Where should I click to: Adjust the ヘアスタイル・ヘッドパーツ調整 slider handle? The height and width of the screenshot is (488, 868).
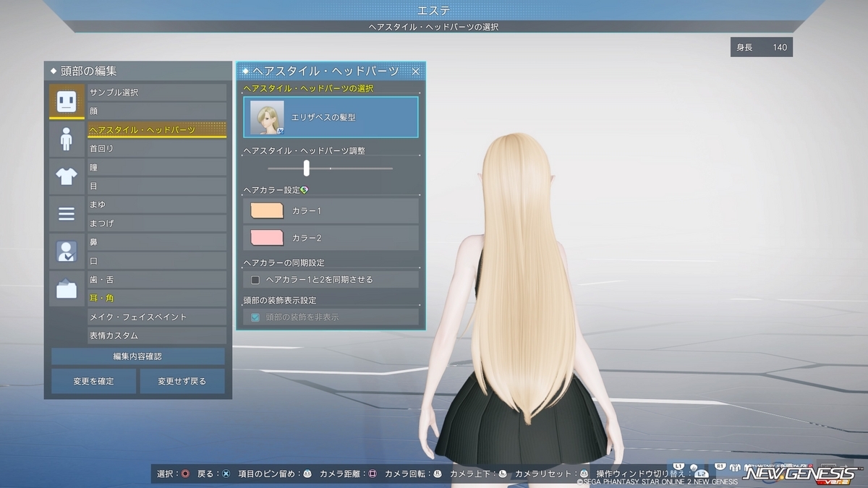307,168
